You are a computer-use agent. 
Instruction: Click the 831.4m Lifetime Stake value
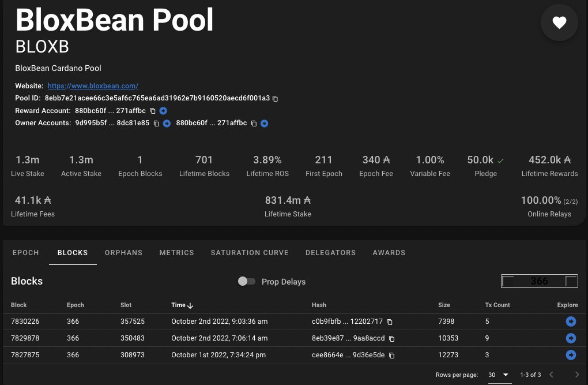[x=288, y=200]
